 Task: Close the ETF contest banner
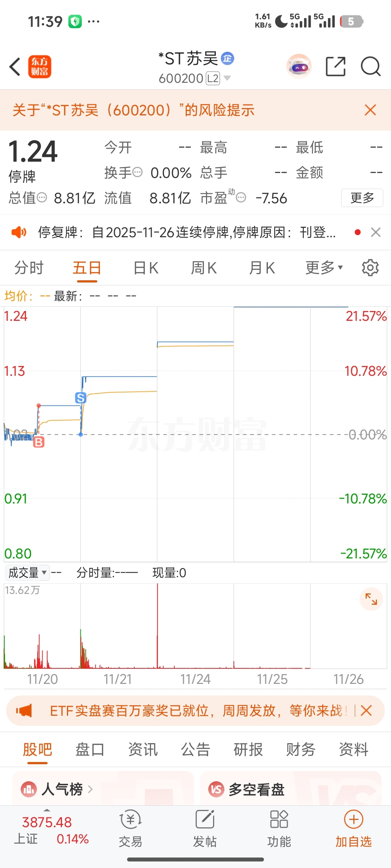pyautogui.click(x=366, y=711)
